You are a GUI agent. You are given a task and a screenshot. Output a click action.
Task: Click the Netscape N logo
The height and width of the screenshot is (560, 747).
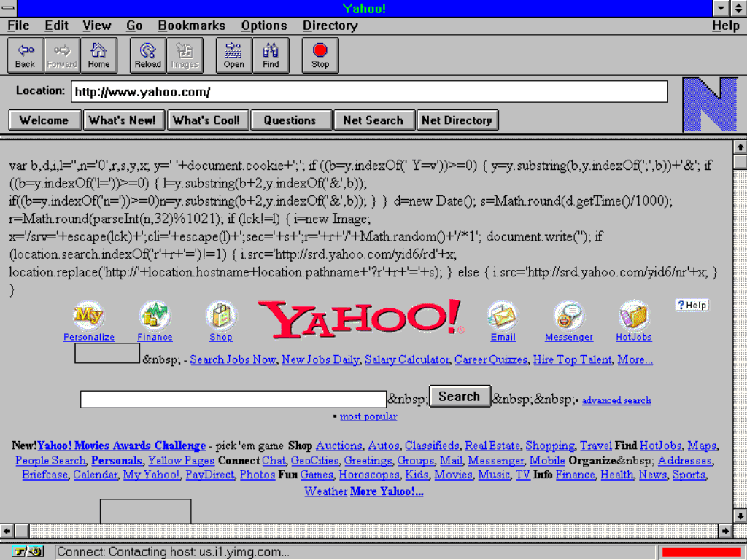[x=710, y=104]
